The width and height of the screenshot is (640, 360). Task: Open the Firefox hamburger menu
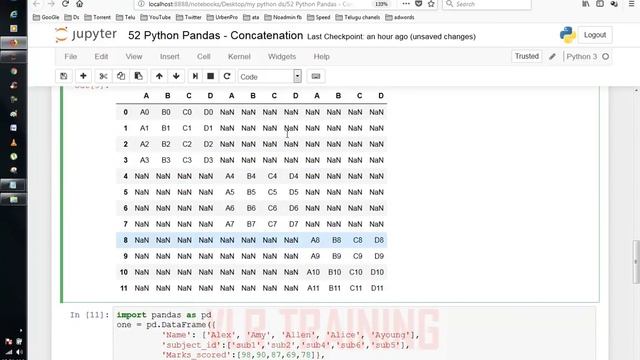pos(631,4)
